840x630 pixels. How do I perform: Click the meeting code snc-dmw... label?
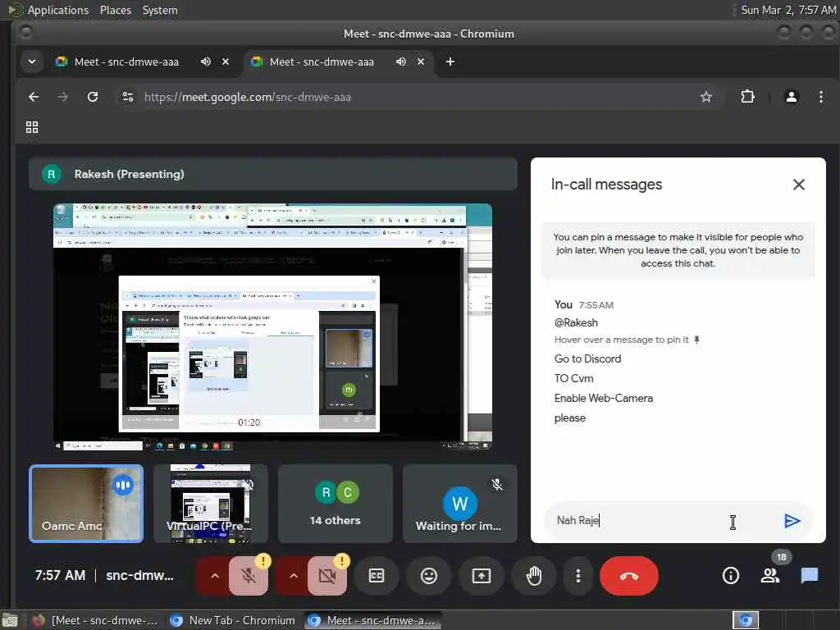(139, 575)
